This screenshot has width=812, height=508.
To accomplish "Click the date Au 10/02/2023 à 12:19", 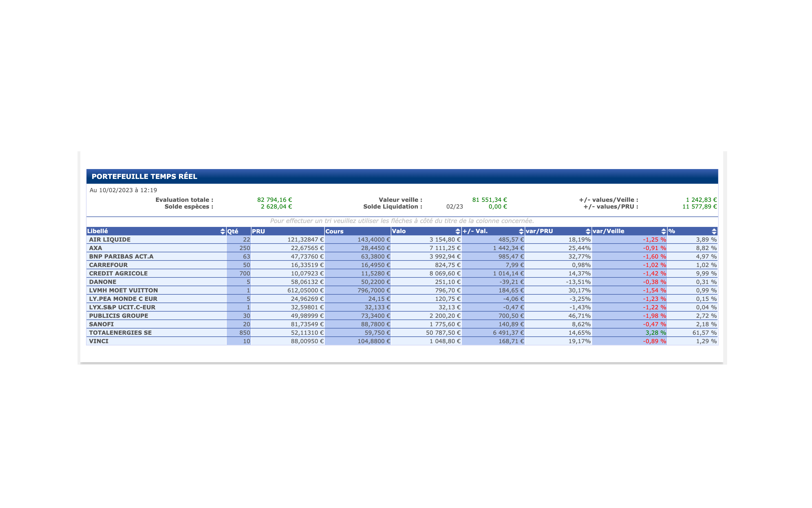I will coord(123,190).
